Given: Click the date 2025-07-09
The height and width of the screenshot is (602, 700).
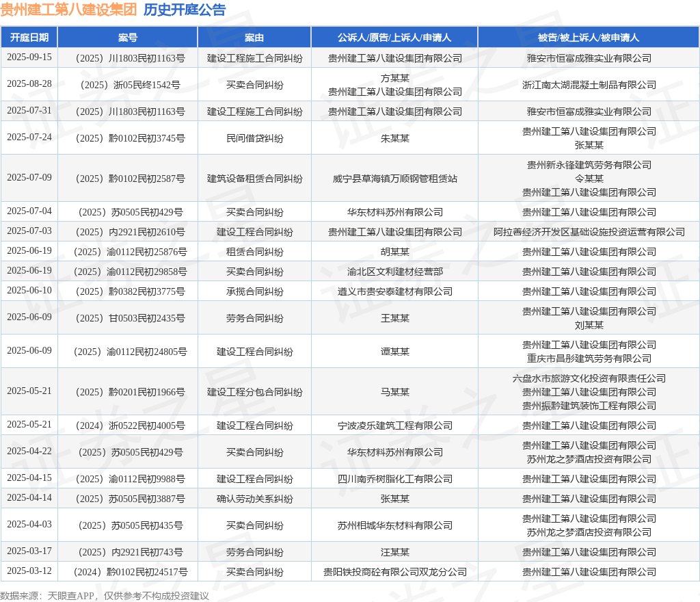Looking at the screenshot, I should pyautogui.click(x=29, y=178).
